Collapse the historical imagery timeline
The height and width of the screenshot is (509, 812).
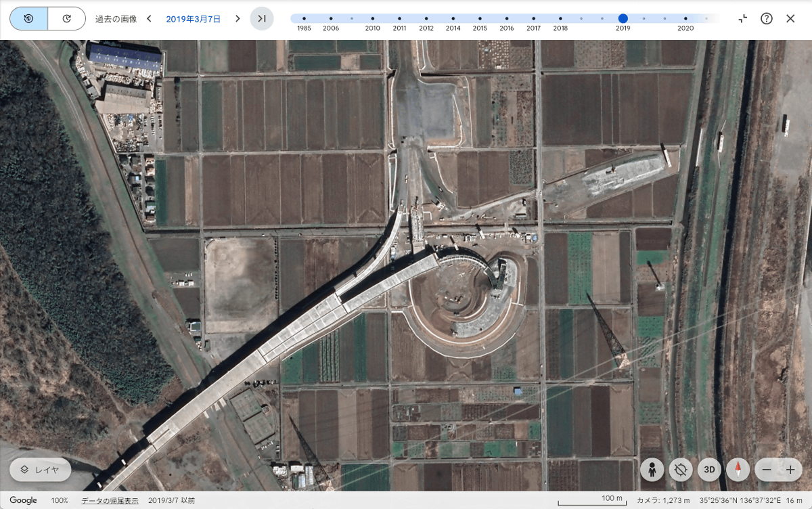point(743,18)
